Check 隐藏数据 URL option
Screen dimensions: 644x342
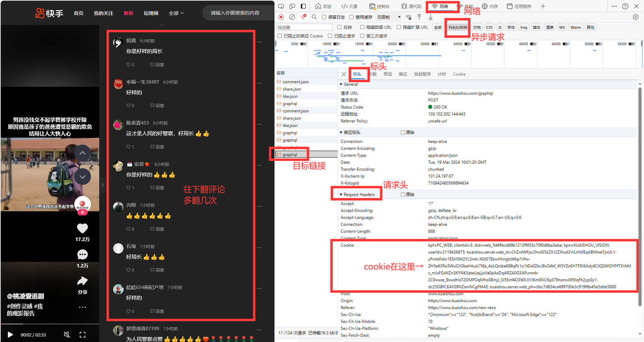(x=362, y=27)
